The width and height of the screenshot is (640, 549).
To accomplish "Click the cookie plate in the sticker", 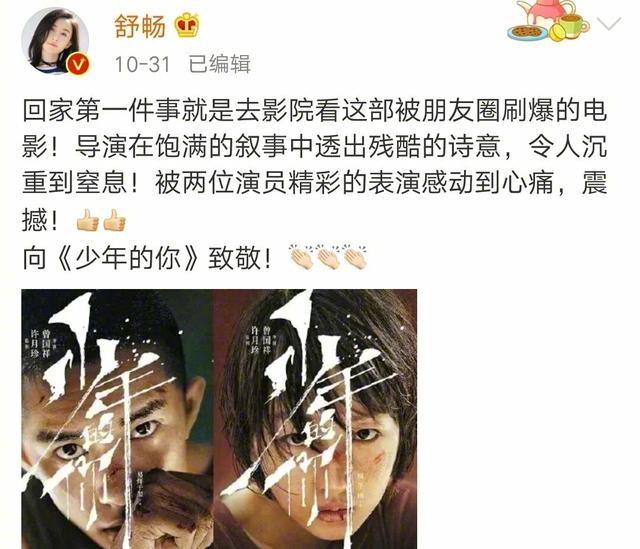I will [527, 33].
